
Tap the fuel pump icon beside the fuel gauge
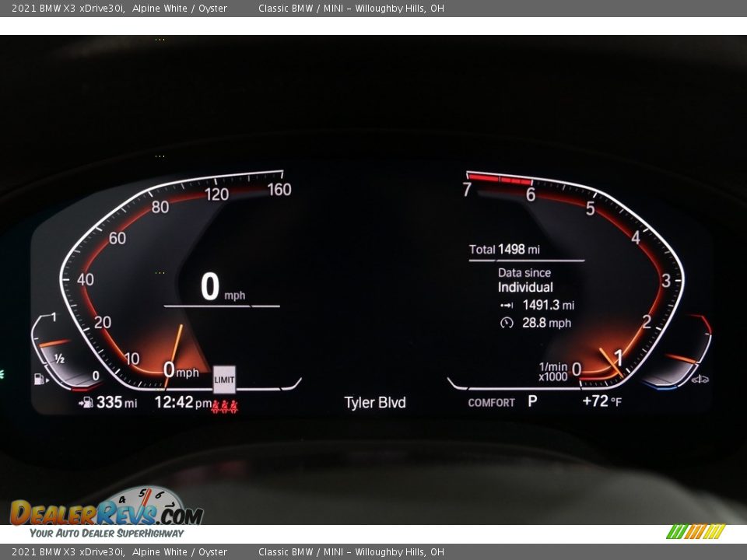point(41,379)
